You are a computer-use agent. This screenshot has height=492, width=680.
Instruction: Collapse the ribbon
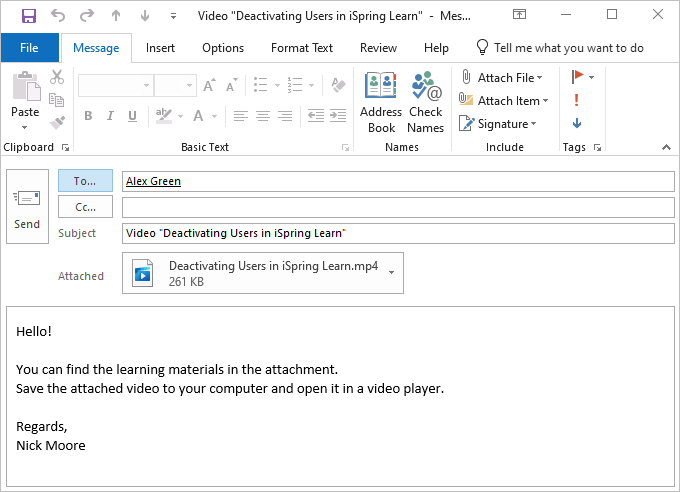[666, 148]
